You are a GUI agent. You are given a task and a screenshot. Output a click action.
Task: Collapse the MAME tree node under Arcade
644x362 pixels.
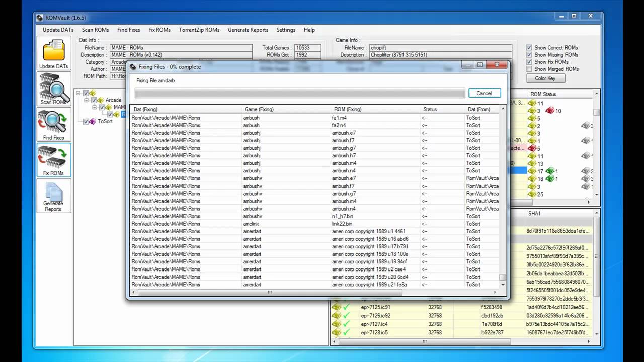click(x=95, y=107)
